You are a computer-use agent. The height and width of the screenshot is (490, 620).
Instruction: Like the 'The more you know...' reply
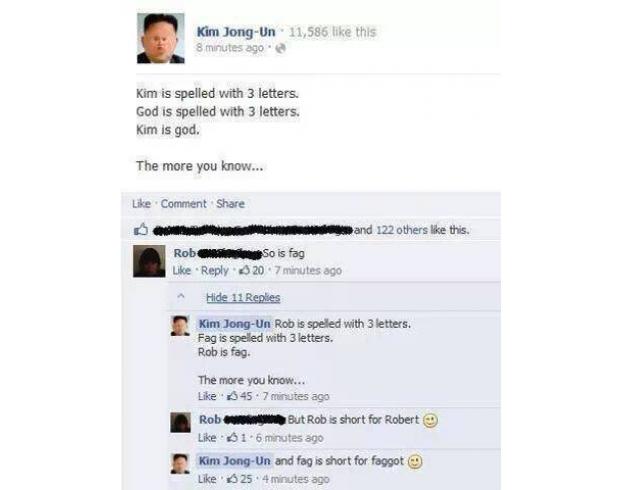coord(207,396)
